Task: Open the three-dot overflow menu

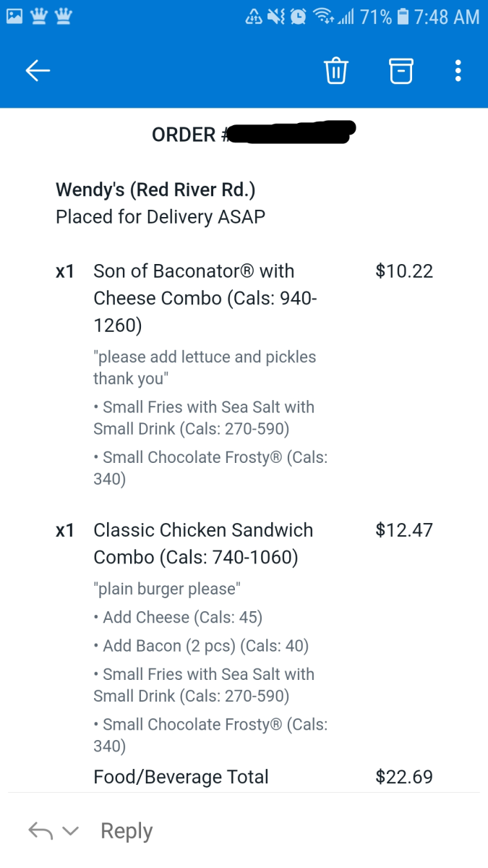Action: (x=458, y=71)
